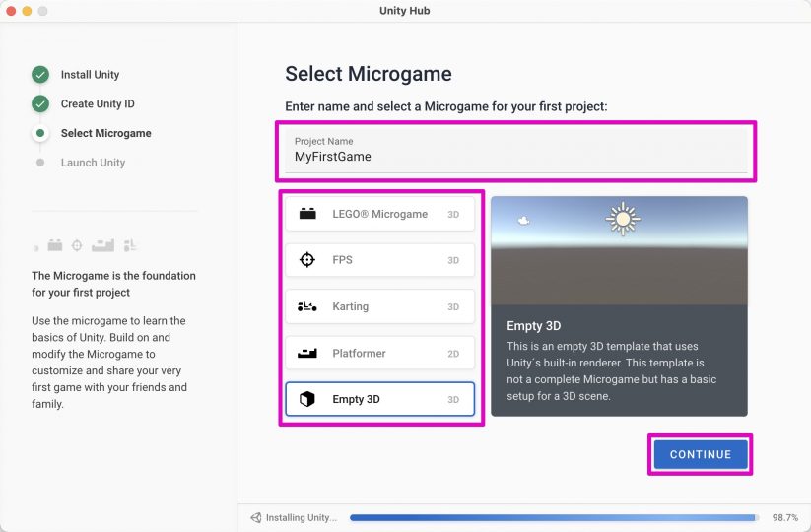Click the sun icon in the preview
The width and height of the screenshot is (811, 532).
(x=623, y=219)
